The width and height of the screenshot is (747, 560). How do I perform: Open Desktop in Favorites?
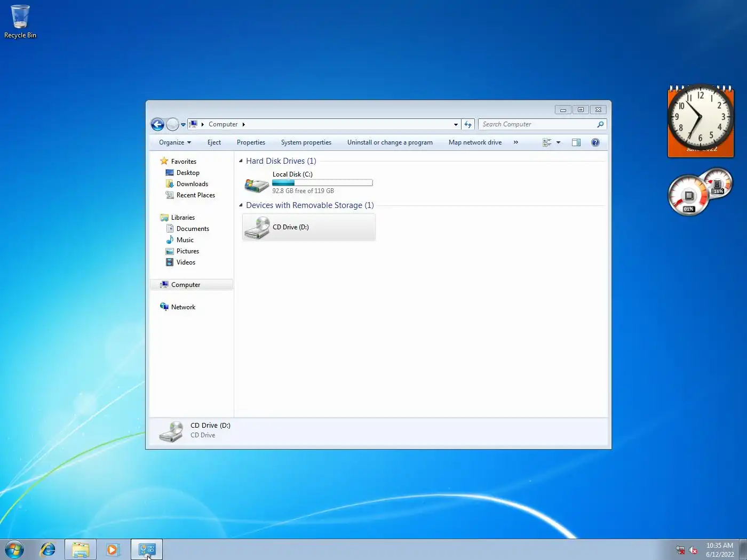tap(188, 173)
